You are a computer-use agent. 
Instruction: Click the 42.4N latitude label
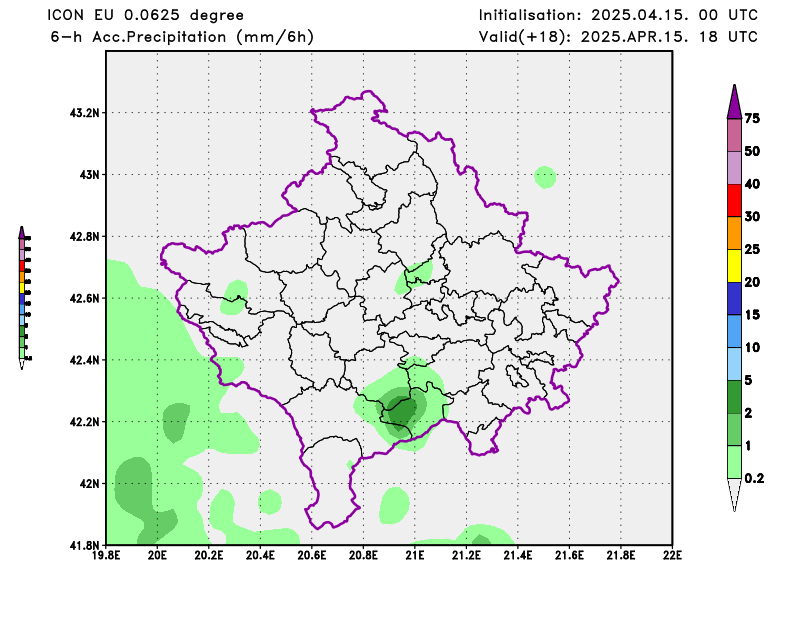click(x=85, y=360)
